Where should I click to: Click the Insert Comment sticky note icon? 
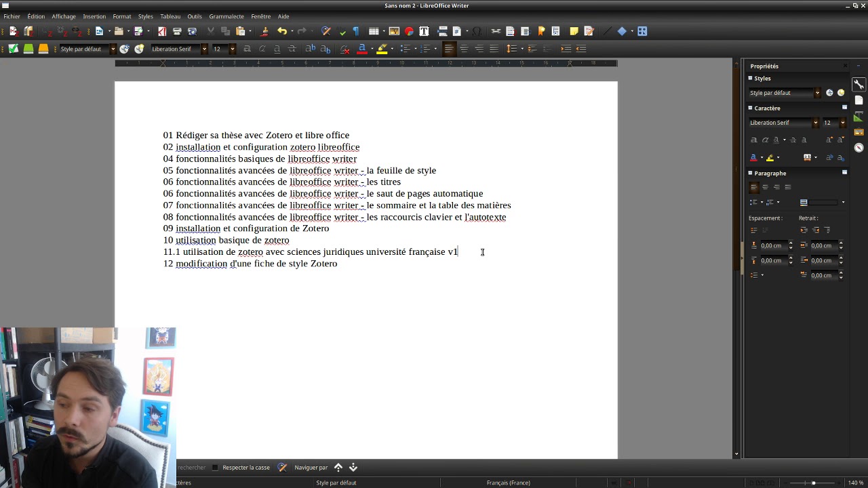(574, 31)
